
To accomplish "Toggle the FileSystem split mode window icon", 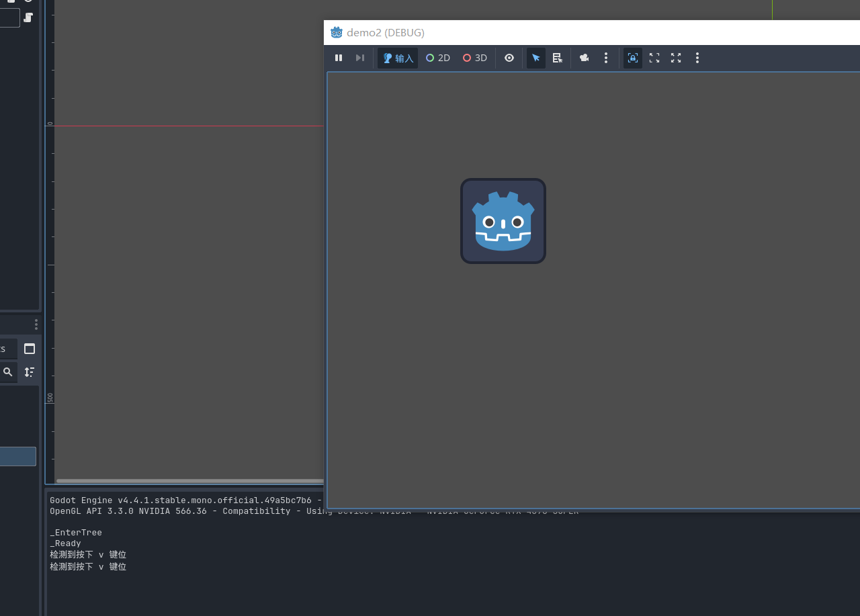I will coord(30,349).
